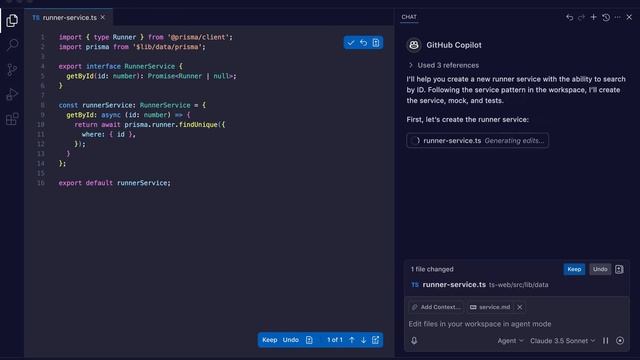
Task: Open the Claude 3.5 Sonnet model dropdown
Action: click(x=562, y=340)
